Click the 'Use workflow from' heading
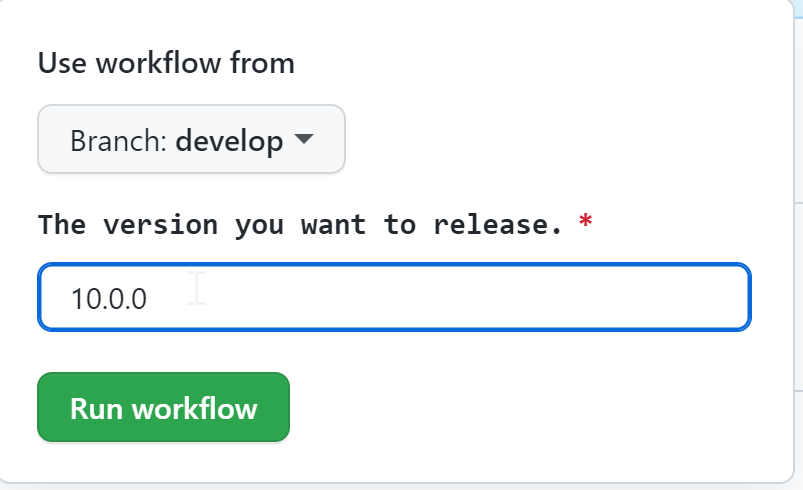Screen dimensions: 803x490 166,63
